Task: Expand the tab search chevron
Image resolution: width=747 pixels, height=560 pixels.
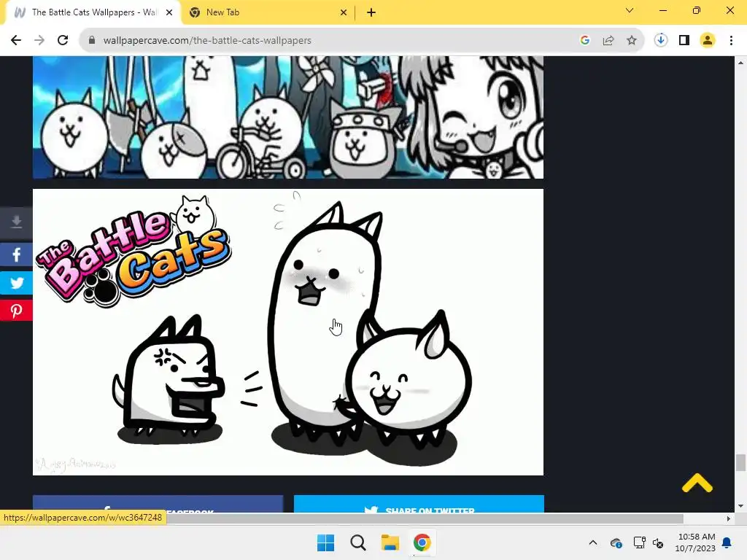Action: [630, 10]
